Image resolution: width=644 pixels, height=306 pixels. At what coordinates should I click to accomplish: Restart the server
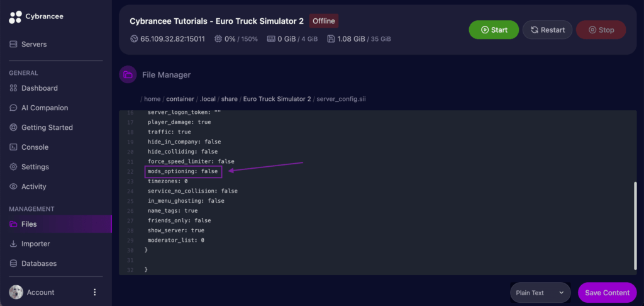(547, 30)
